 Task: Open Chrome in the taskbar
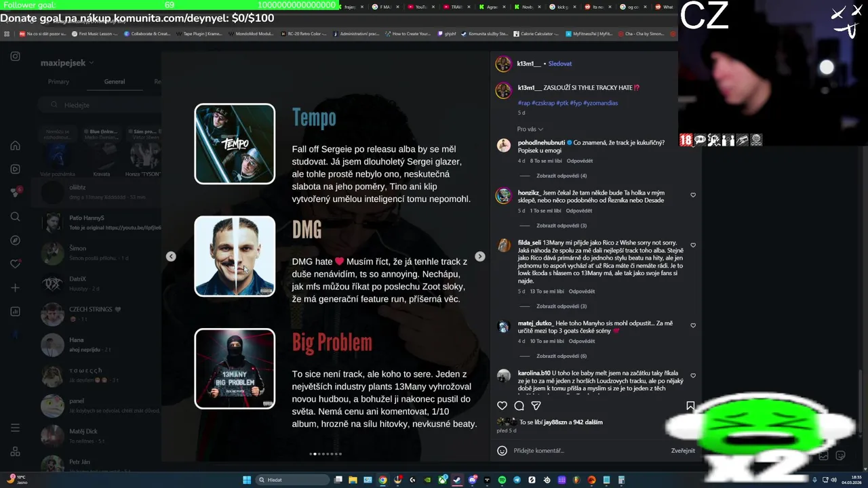pyautogui.click(x=382, y=480)
